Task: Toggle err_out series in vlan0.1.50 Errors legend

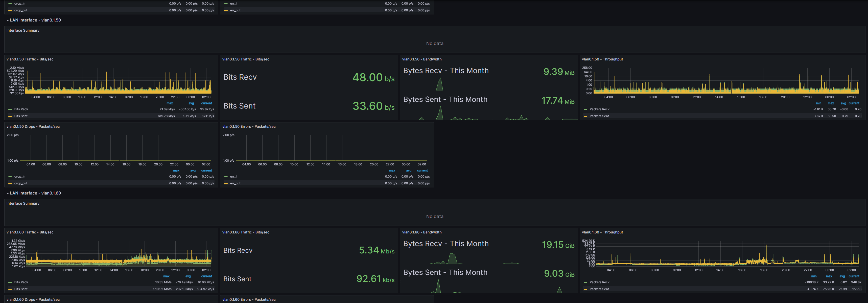Action: pyautogui.click(x=235, y=184)
